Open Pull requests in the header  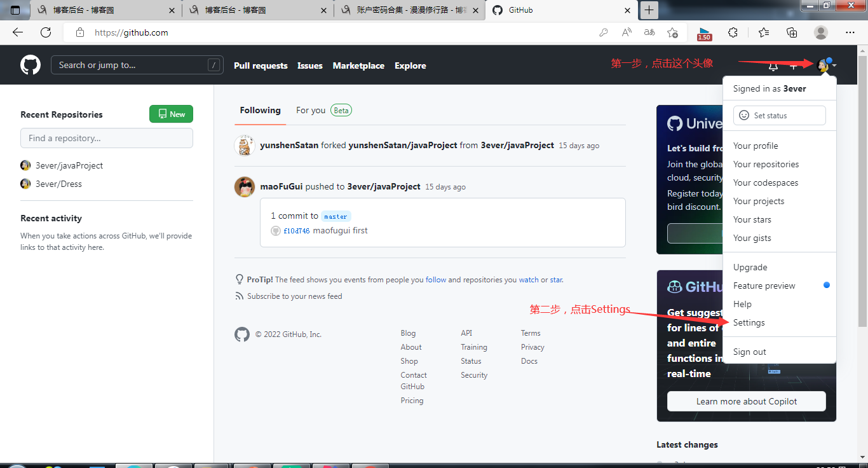261,65
